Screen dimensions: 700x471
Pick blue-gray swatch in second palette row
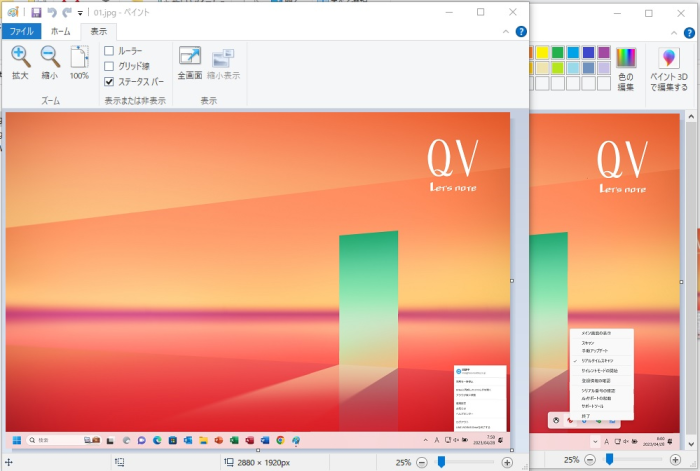[x=588, y=68]
